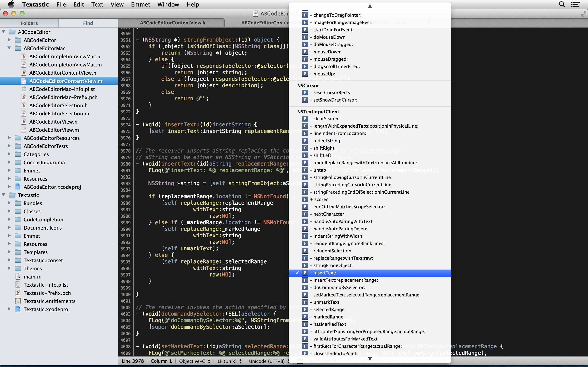Collapse the ABCodeEditorMac folder
The width and height of the screenshot is (588, 367).
tap(9, 48)
